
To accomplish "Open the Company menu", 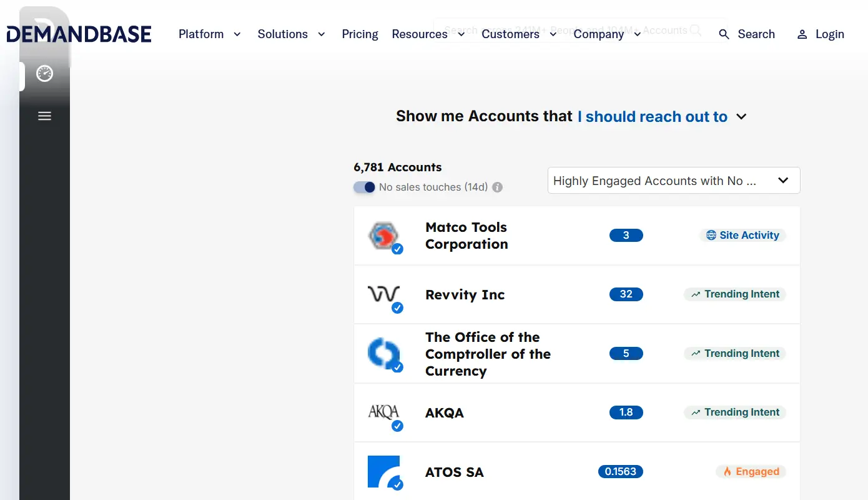I will pyautogui.click(x=606, y=34).
